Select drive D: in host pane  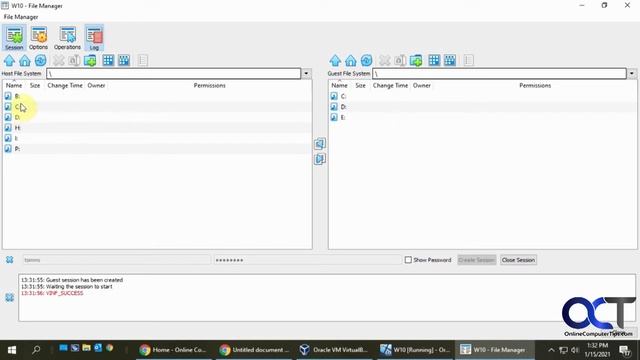pyautogui.click(x=157, y=117)
